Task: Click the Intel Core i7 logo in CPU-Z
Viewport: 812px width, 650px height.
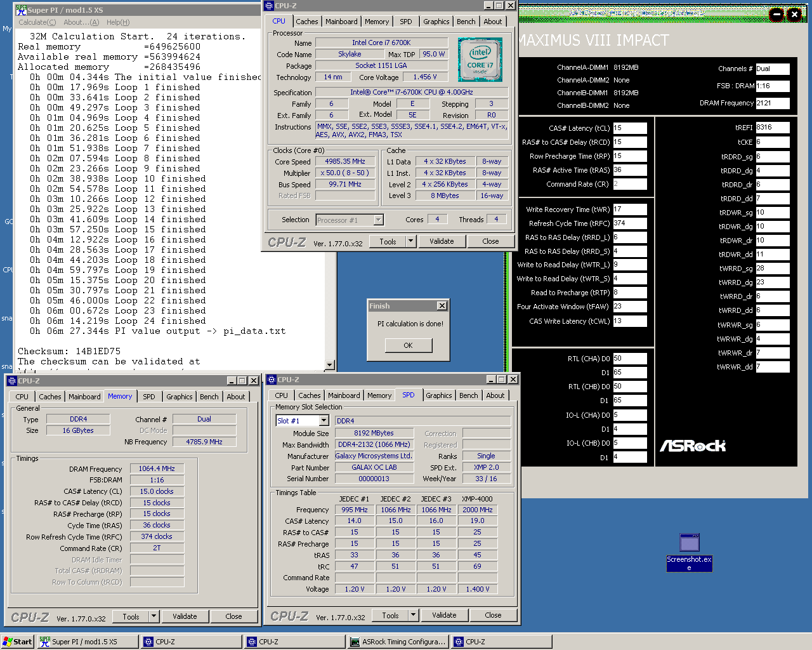Action: pyautogui.click(x=480, y=60)
